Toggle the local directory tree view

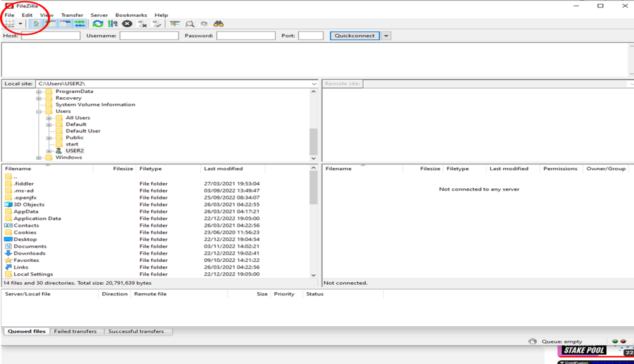51,24
